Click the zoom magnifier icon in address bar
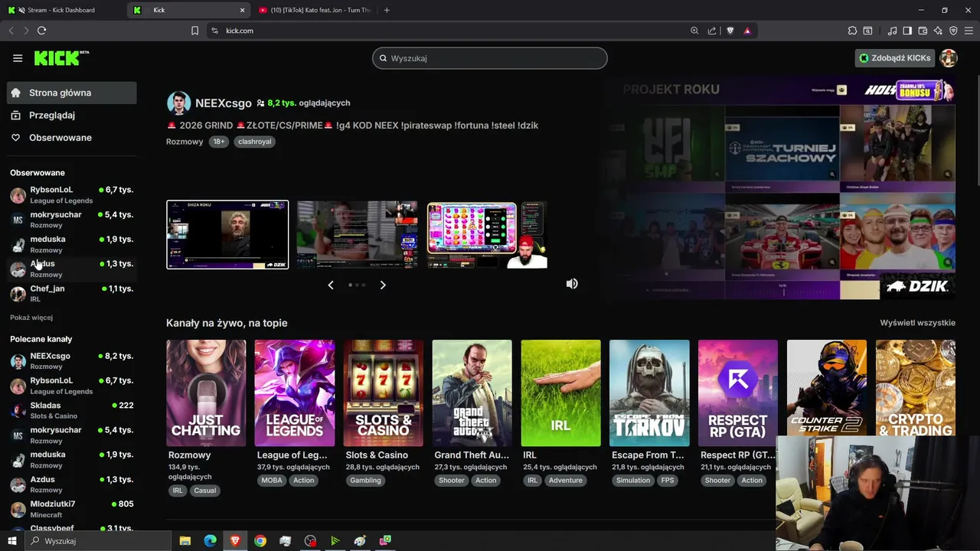980x551 pixels. [694, 31]
